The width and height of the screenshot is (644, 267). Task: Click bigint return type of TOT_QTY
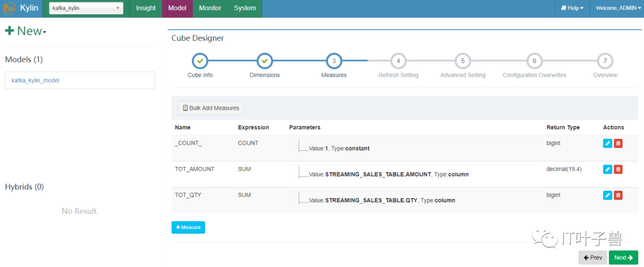point(553,195)
